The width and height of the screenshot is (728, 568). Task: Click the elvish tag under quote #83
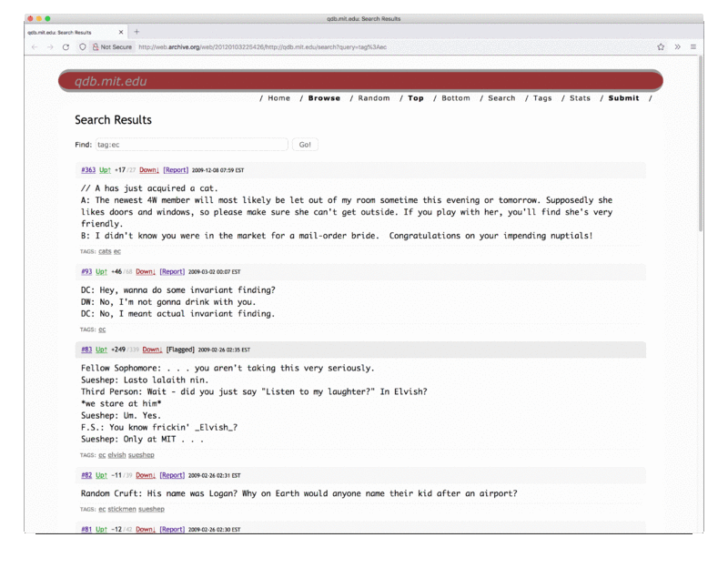point(116,454)
